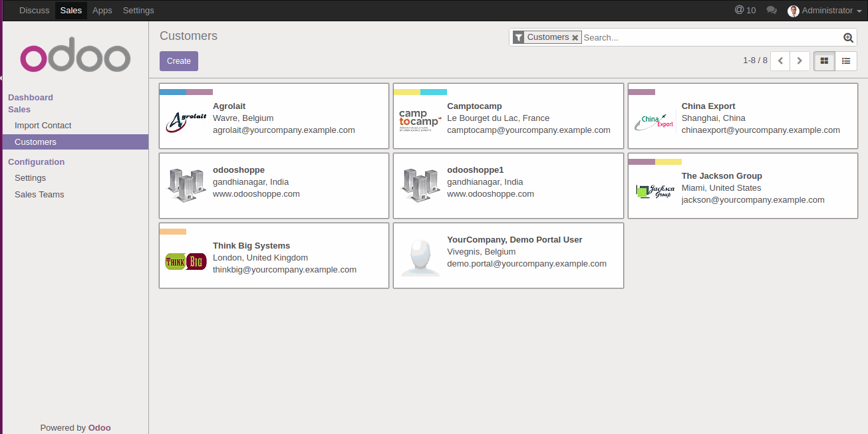
Task: Click the yellow tag on The Jackson Group card
Action: click(x=668, y=162)
